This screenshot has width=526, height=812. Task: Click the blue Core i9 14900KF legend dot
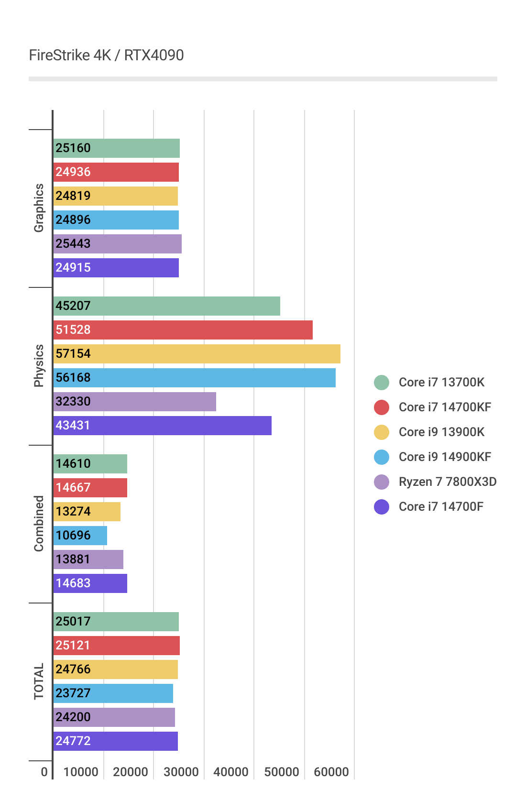point(382,457)
